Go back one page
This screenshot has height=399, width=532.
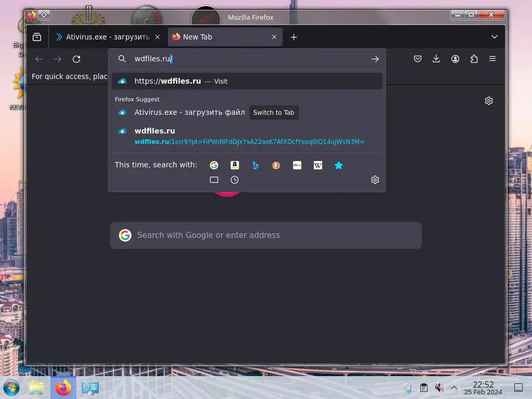[x=39, y=59]
